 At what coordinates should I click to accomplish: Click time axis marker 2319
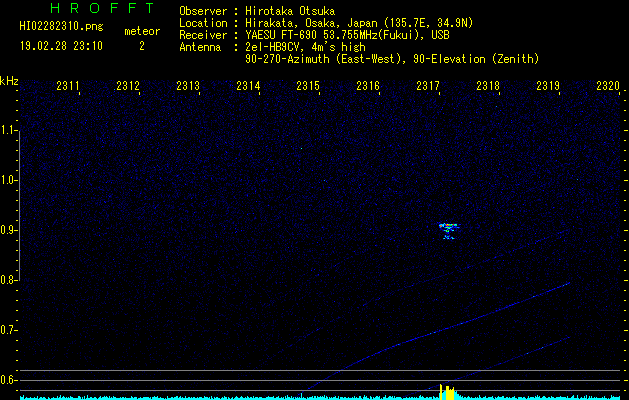[548, 85]
